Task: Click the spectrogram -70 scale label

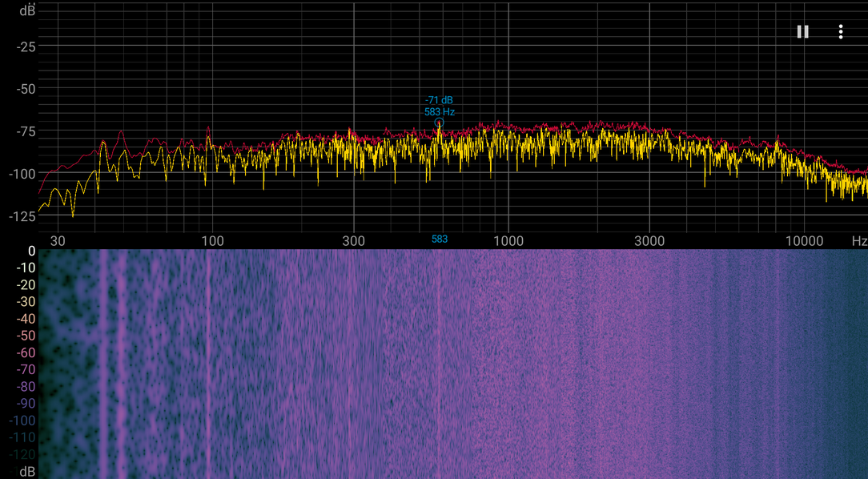Action: click(x=26, y=369)
